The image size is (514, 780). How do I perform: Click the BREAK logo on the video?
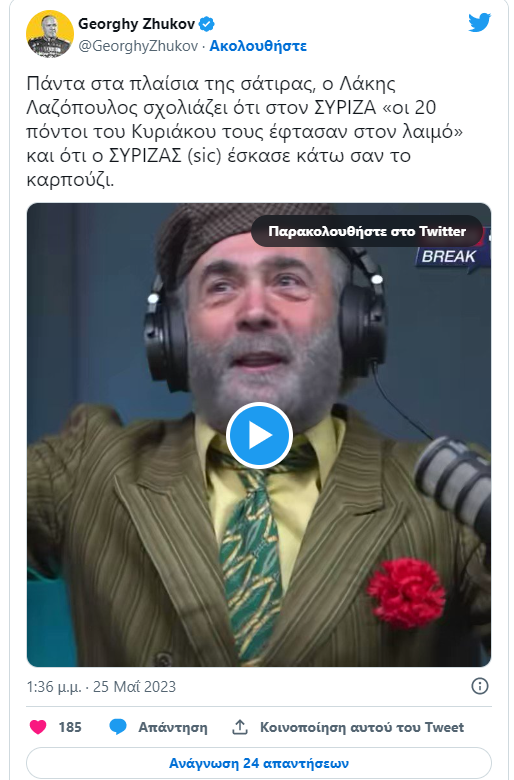pyautogui.click(x=450, y=256)
